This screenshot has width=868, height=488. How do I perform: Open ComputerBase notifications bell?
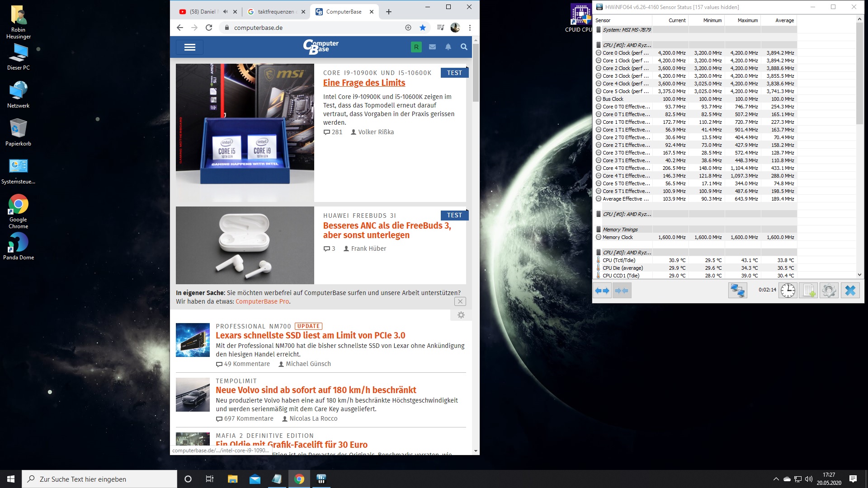(448, 47)
